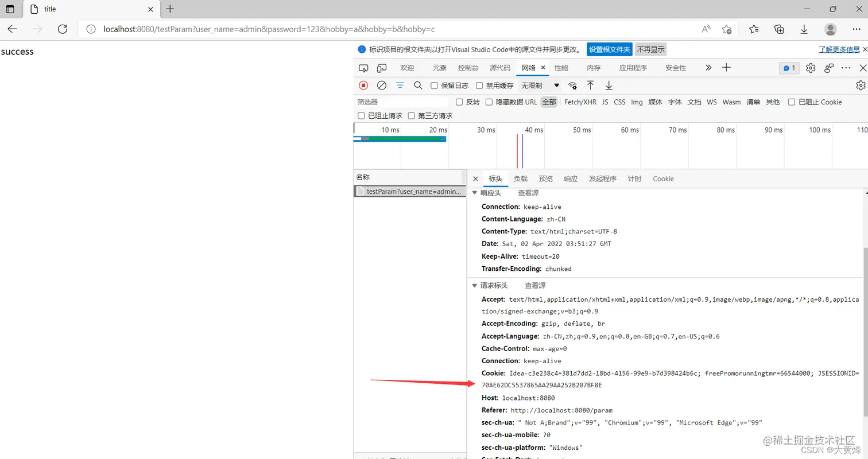Expand more DevTools tabs chevron
Image resolution: width=868 pixels, height=459 pixels.
click(x=708, y=68)
